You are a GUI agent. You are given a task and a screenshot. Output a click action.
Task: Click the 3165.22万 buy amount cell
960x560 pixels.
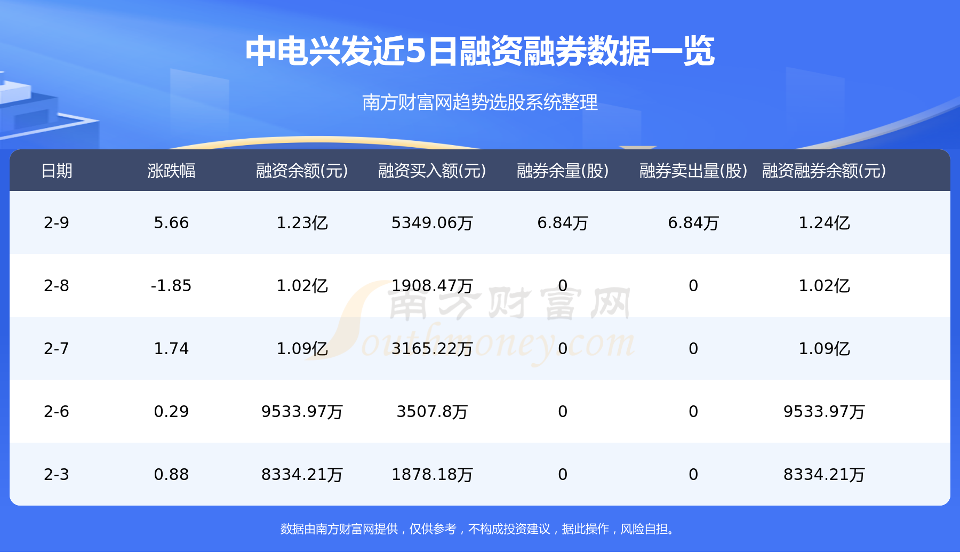pos(432,348)
